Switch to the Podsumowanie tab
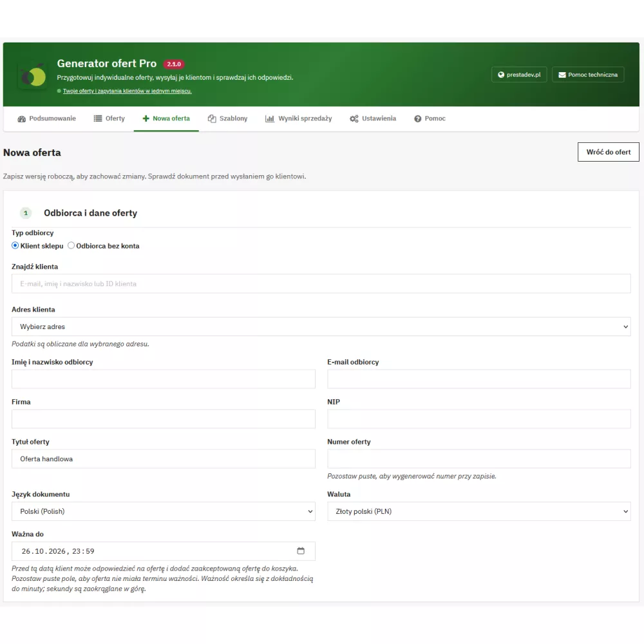 coord(47,118)
